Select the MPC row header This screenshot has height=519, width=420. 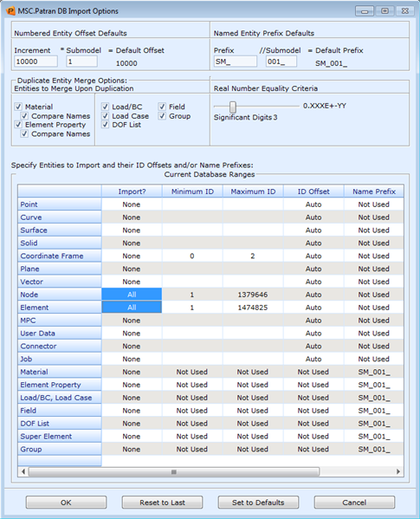pos(60,321)
